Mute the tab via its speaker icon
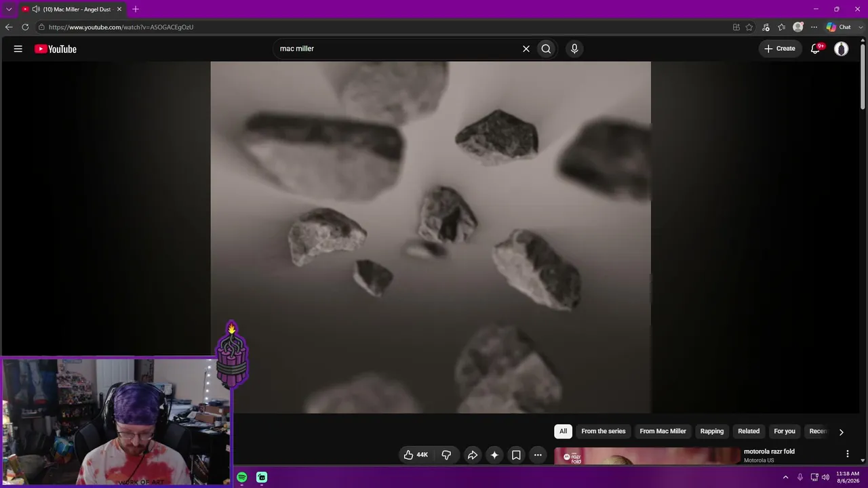Image resolution: width=868 pixels, height=488 pixels. (35, 9)
